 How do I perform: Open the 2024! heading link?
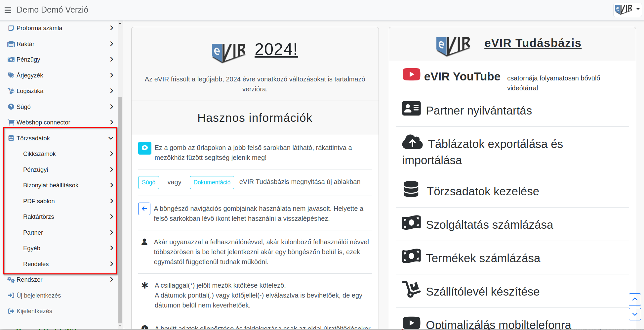point(276,50)
